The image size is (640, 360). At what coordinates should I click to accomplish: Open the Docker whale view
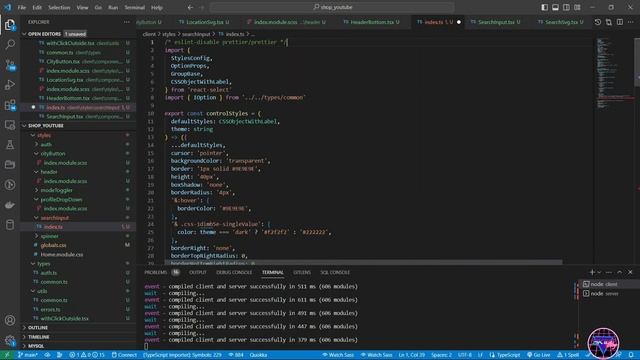[10, 205]
